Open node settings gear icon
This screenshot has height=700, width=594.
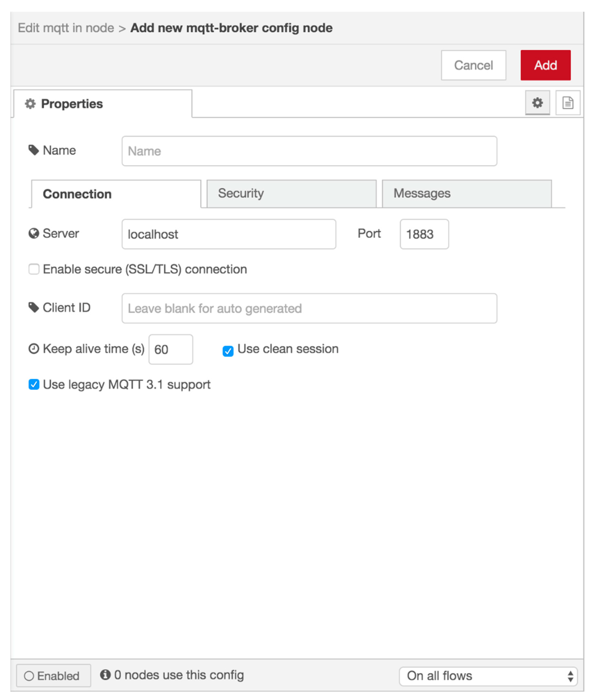pos(537,103)
